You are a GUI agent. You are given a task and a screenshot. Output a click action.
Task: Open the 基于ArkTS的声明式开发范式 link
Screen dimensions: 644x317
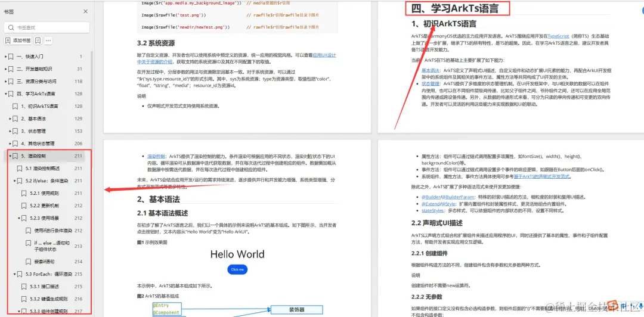tap(541, 176)
